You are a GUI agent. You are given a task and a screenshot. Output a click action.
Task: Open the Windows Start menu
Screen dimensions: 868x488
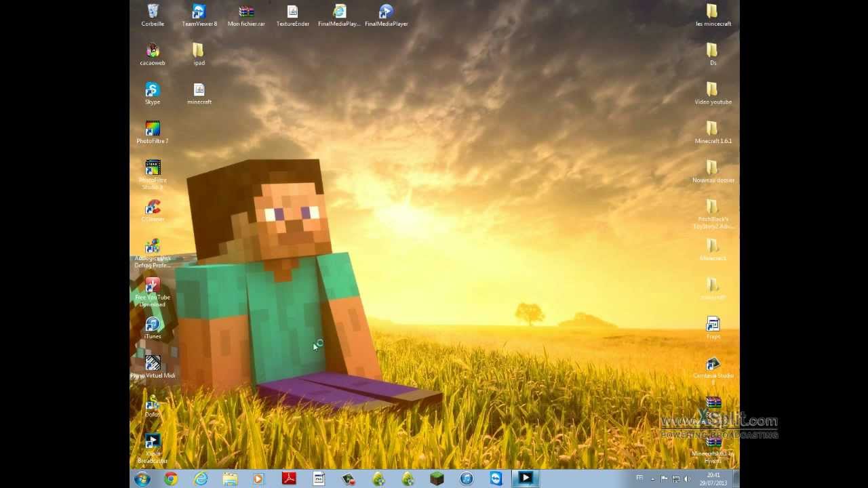coord(142,479)
